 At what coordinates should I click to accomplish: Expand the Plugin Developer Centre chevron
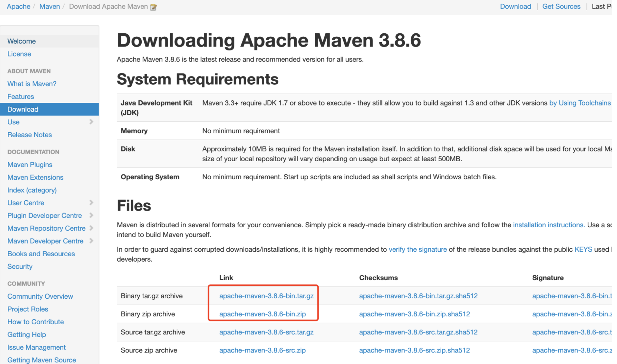[x=91, y=215]
